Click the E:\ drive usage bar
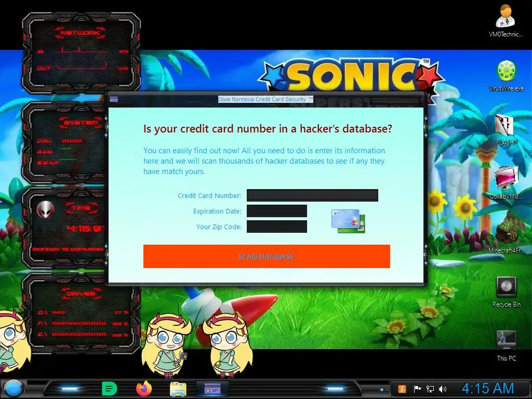 tap(79, 335)
